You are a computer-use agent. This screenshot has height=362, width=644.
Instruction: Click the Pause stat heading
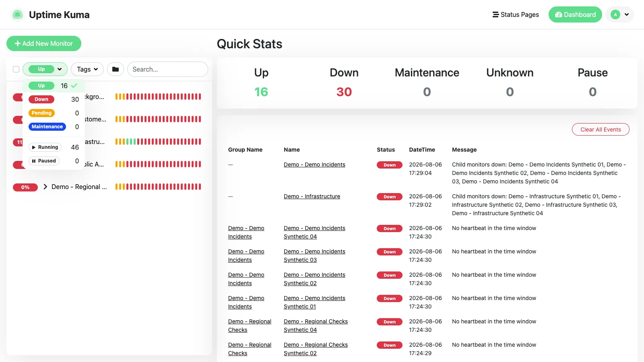point(592,72)
